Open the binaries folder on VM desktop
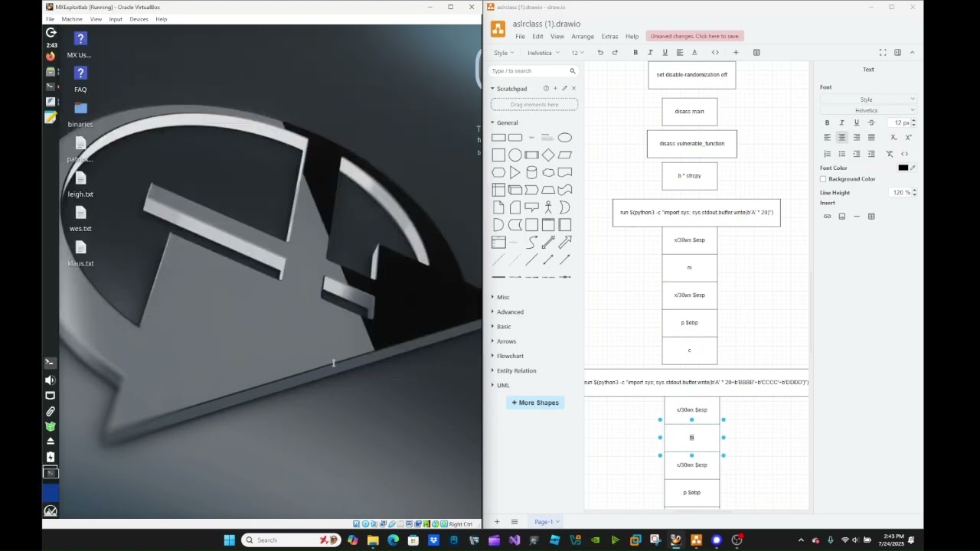 (x=80, y=115)
